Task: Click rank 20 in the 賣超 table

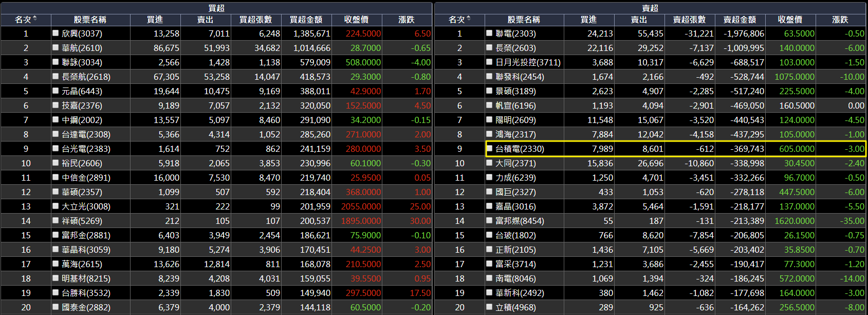Action: [x=459, y=307]
